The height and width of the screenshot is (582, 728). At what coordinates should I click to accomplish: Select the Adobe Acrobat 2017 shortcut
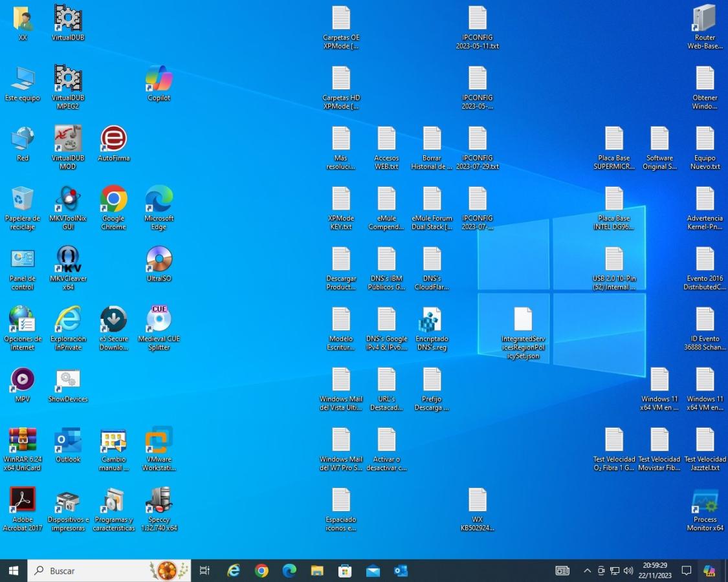tap(23, 501)
